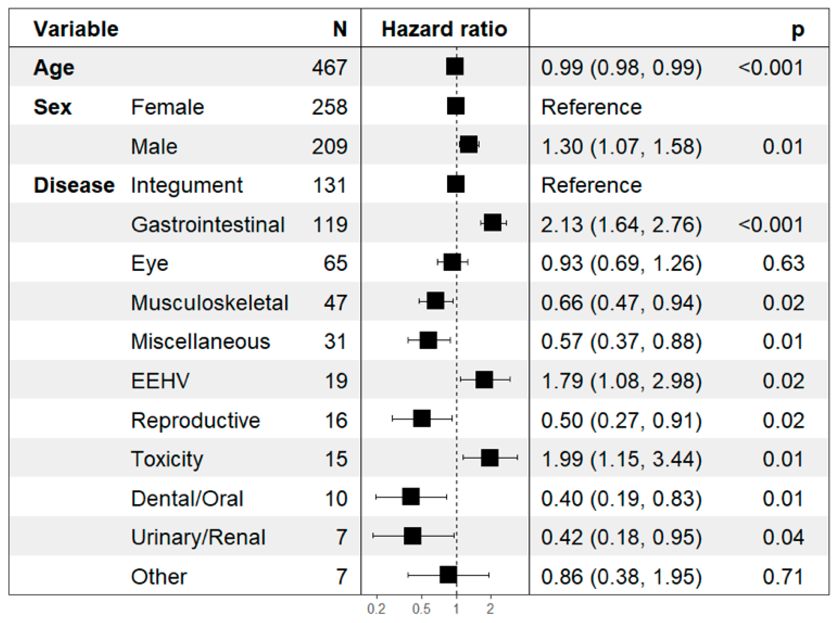Click the "Hazard ratio" column header

tap(444, 29)
